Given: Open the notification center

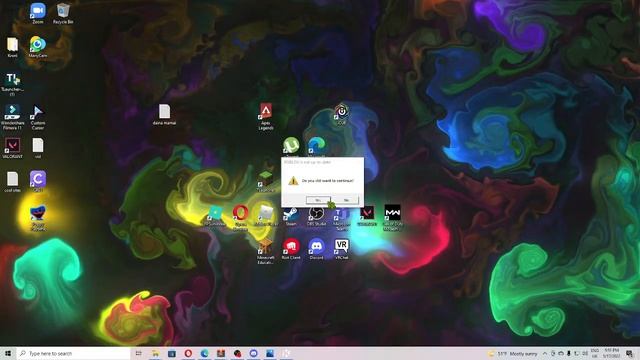Looking at the screenshot, I should pos(629,353).
